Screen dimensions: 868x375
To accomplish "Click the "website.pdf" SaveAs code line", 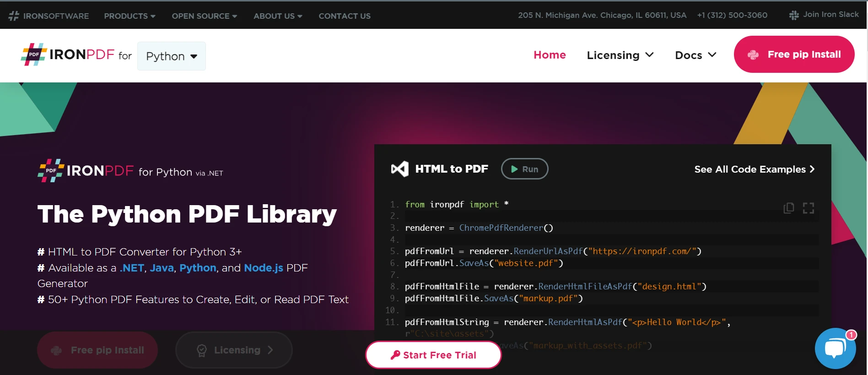I will click(x=484, y=263).
